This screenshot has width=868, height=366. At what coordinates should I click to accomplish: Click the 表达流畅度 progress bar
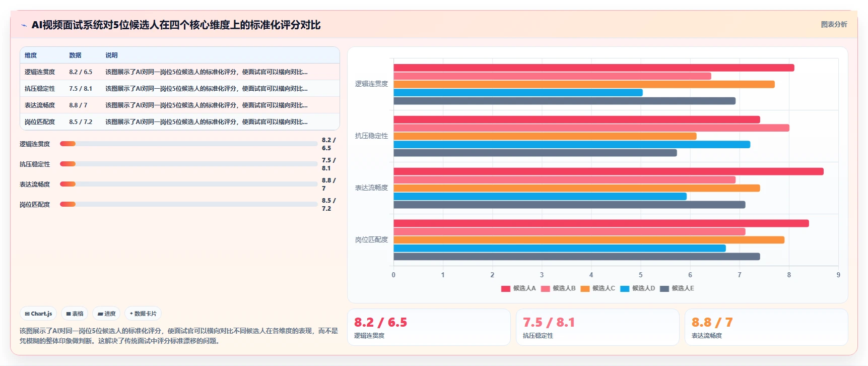click(188, 184)
